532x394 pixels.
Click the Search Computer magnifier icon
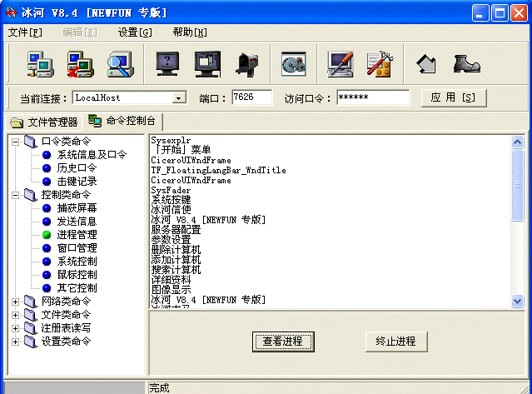click(121, 64)
